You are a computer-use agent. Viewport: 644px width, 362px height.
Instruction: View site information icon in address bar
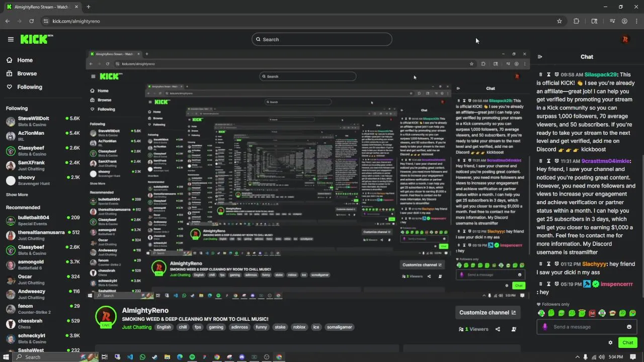point(46,21)
